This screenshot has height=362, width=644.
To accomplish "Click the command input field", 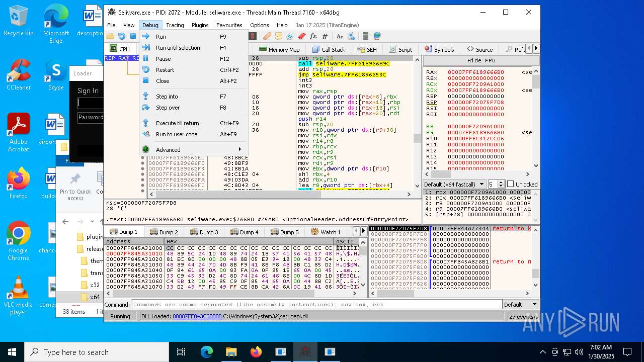I will tap(317, 305).
